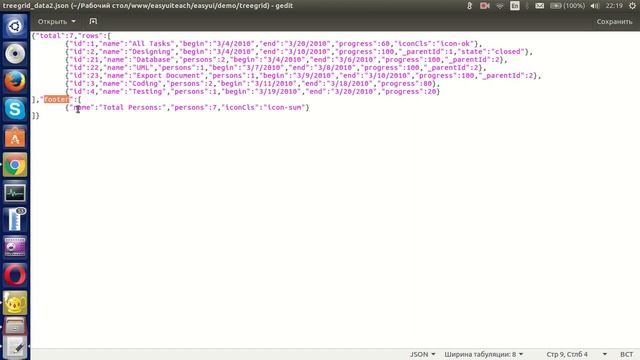Open the JSON syntax language selector
The height and width of the screenshot is (360, 640).
422,354
